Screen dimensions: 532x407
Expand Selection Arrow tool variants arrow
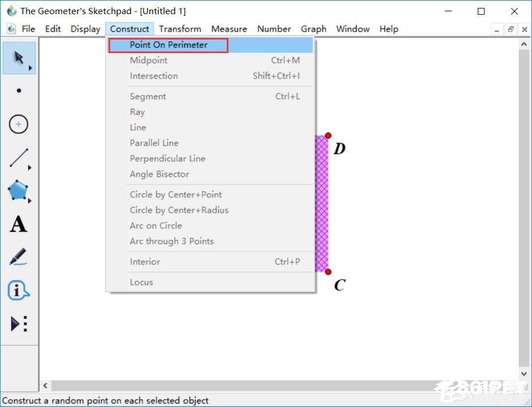[x=31, y=68]
